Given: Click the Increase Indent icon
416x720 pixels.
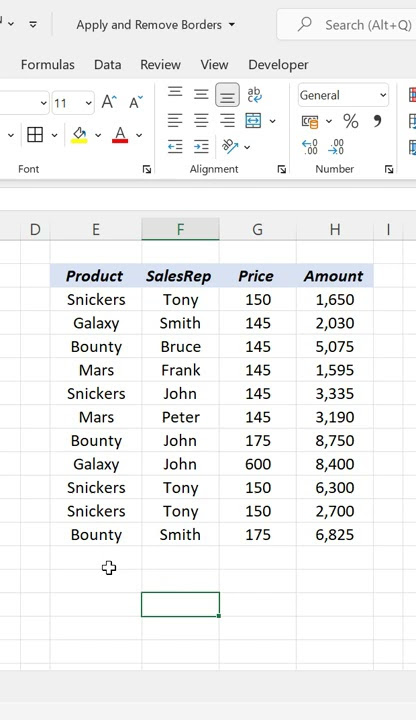Looking at the screenshot, I should [201, 146].
